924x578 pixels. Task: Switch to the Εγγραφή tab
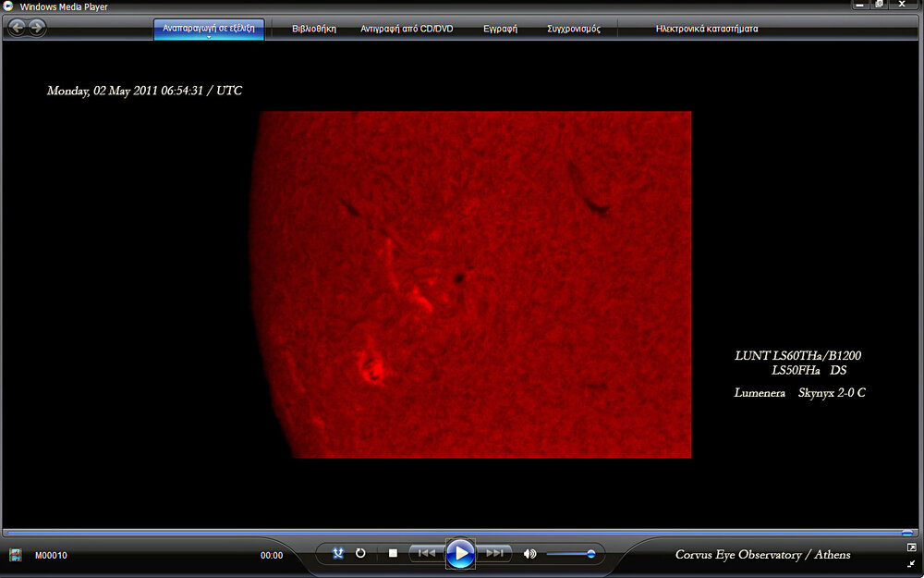500,29
